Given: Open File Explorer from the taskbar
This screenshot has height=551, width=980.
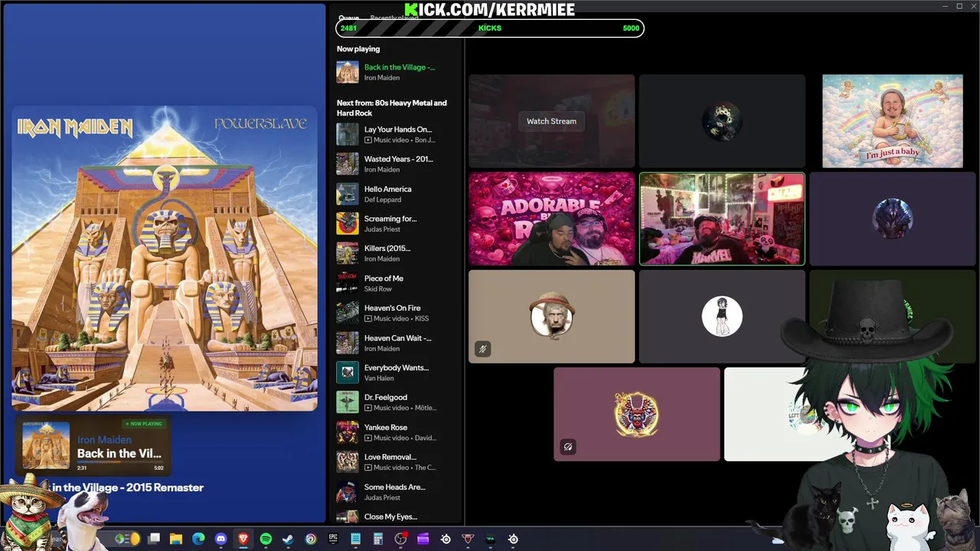Looking at the screenshot, I should (176, 539).
